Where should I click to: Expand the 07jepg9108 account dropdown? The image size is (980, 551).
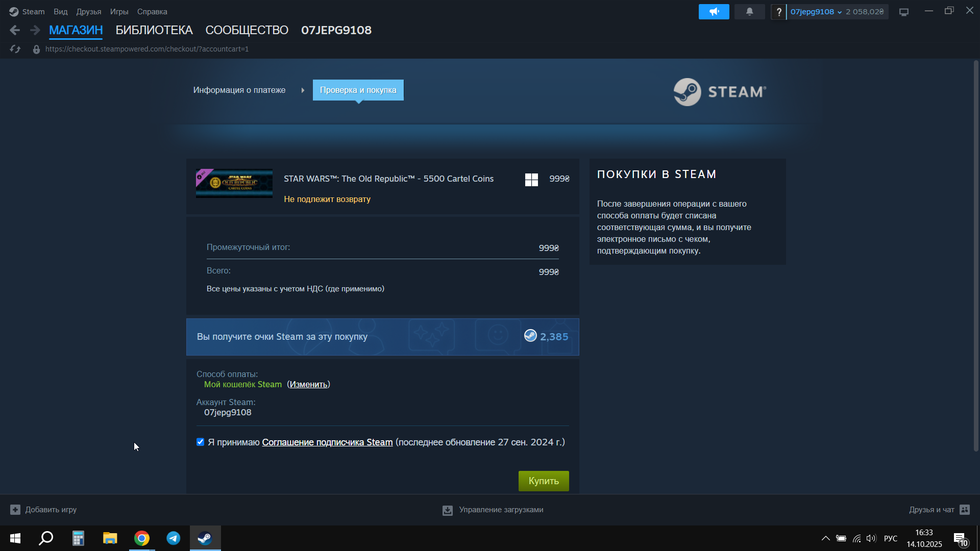816,12
